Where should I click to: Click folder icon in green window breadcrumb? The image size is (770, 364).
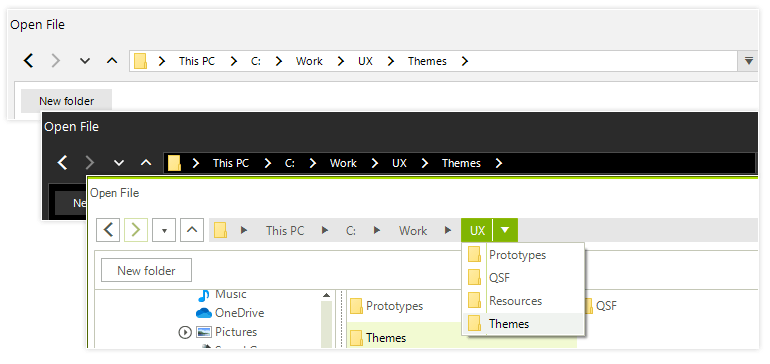pyautogui.click(x=220, y=230)
